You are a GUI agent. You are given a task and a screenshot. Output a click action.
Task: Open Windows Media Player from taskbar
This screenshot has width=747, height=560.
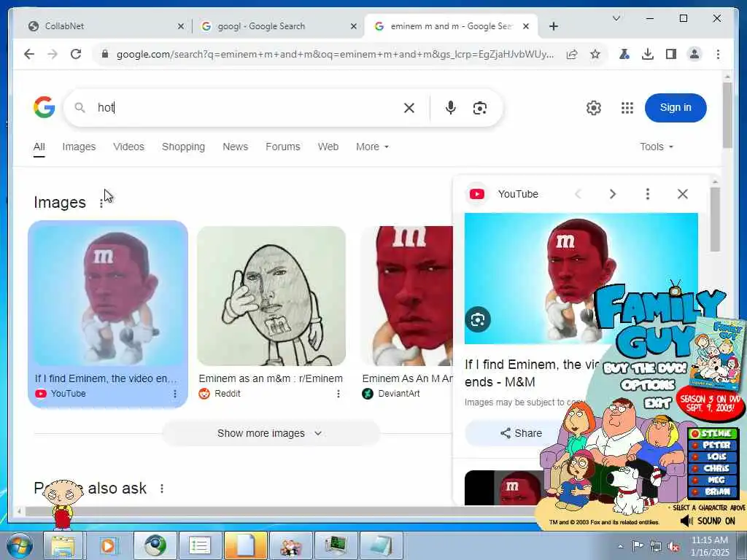pos(109,545)
